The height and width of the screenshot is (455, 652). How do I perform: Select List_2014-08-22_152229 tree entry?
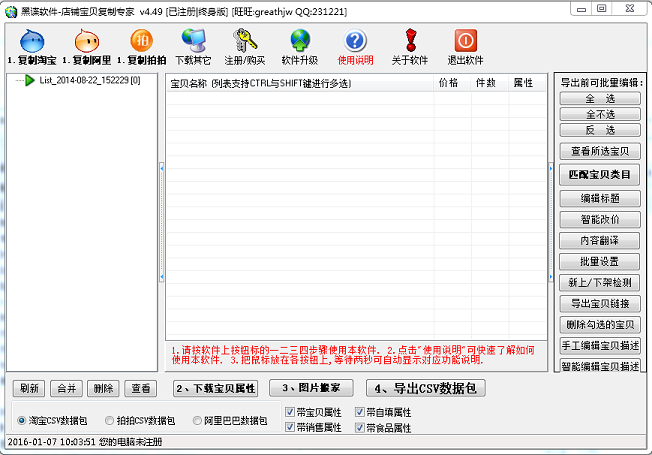point(90,80)
